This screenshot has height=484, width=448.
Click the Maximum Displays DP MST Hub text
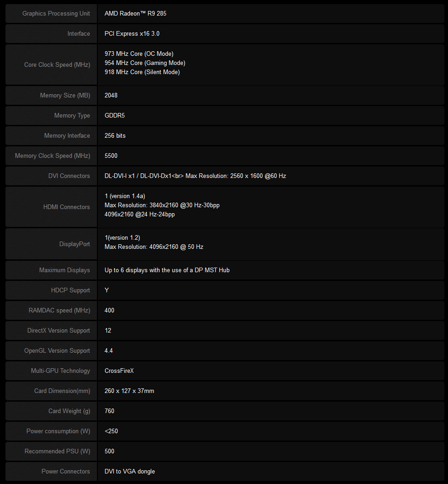(167, 270)
